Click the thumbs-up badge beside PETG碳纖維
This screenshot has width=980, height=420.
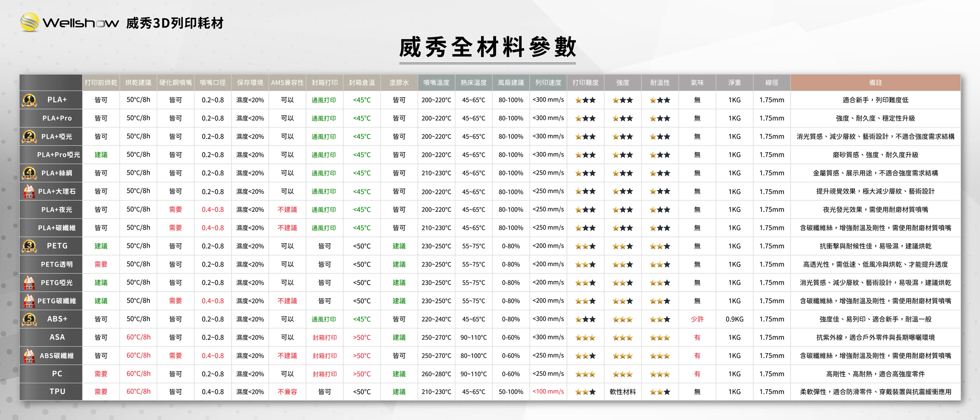(29, 301)
